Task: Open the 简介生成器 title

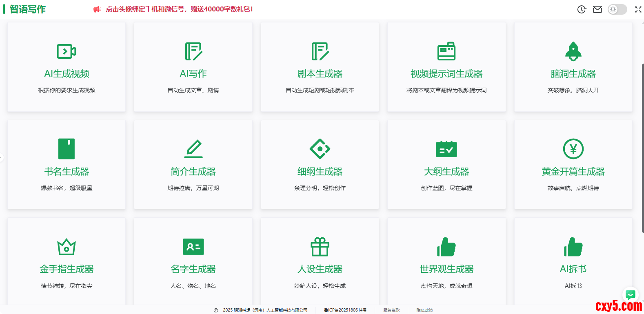Action: point(193,172)
